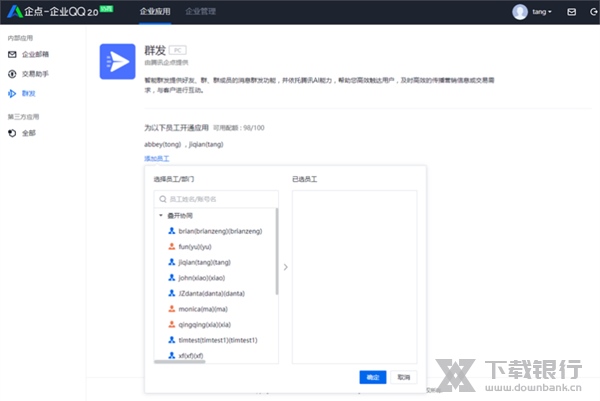Viewport: 600px width, 401px height.
Task: Click the user avatar picture
Action: click(520, 12)
